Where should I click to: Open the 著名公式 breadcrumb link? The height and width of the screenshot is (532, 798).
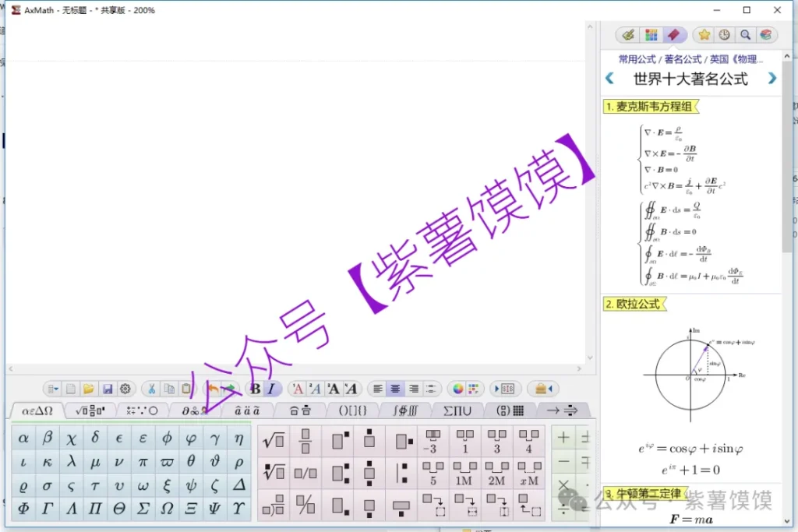click(682, 59)
